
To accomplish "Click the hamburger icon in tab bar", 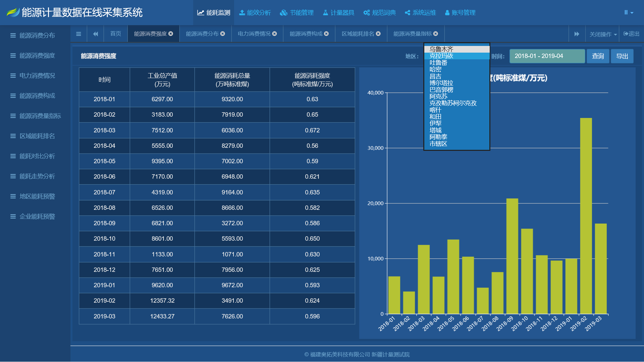I will pyautogui.click(x=78, y=34).
